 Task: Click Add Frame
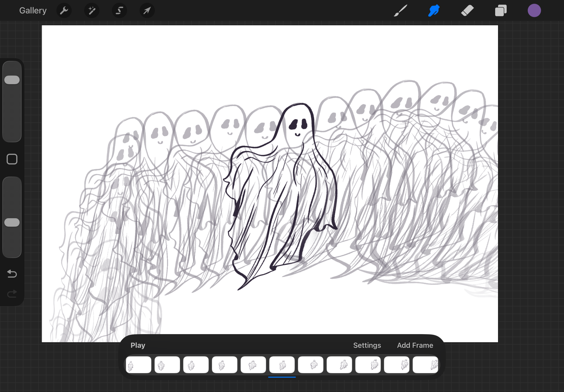pyautogui.click(x=415, y=345)
